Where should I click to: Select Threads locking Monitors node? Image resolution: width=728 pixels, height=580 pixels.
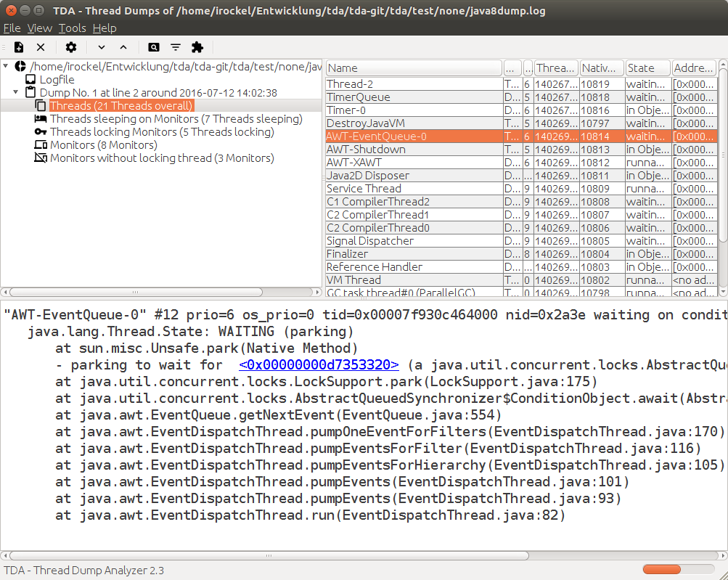tap(162, 131)
